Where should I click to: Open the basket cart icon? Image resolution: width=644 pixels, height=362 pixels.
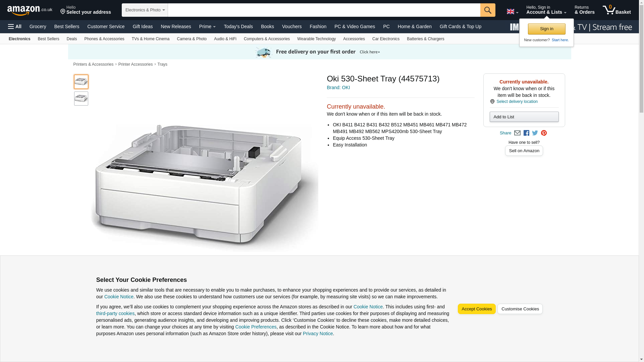[x=616, y=10]
